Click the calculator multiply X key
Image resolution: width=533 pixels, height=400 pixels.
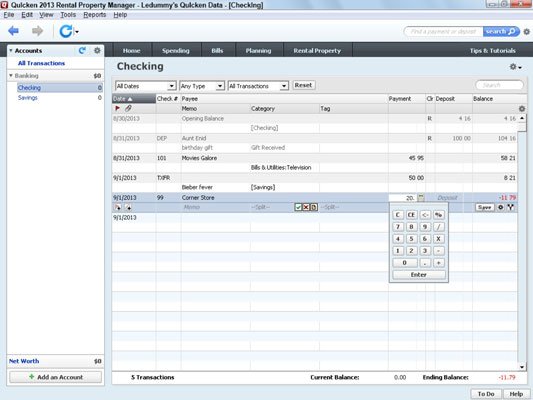pyautogui.click(x=439, y=239)
